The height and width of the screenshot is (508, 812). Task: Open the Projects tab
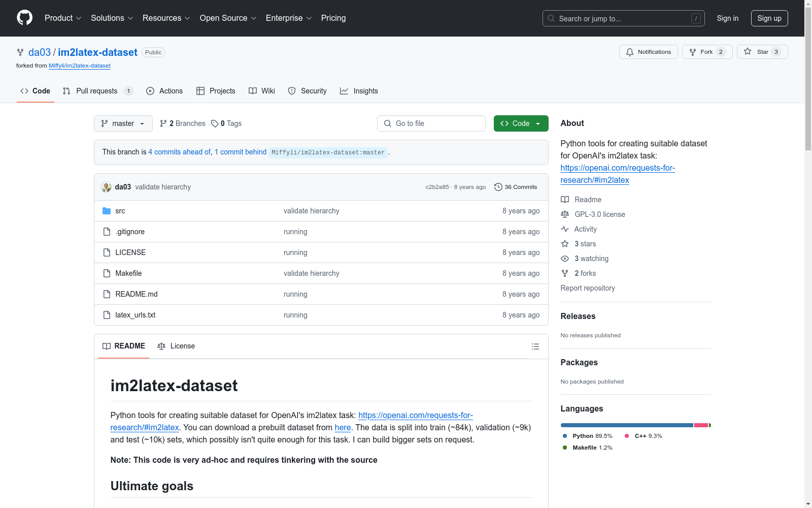(x=216, y=91)
